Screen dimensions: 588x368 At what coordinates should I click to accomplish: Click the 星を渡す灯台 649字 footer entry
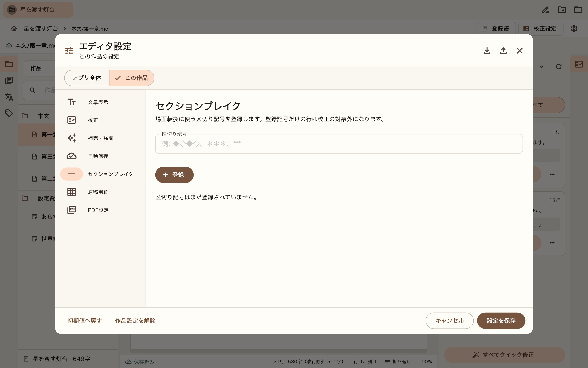(57, 359)
